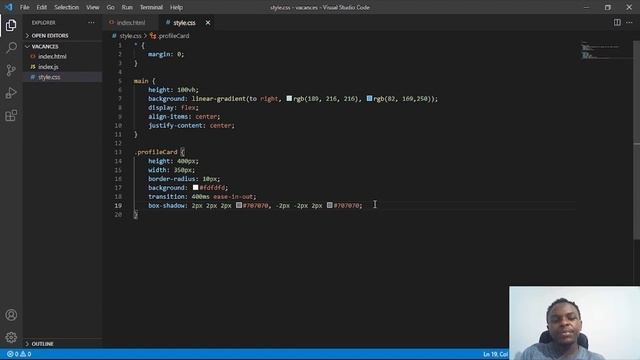640x360 pixels.
Task: Click .profileCard in the breadcrumb
Action: [x=173, y=36]
